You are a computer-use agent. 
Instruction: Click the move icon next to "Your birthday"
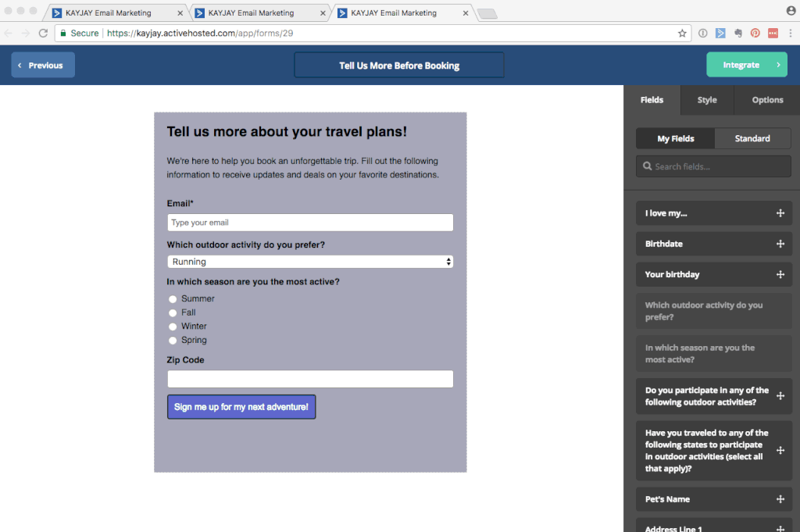[x=780, y=274]
